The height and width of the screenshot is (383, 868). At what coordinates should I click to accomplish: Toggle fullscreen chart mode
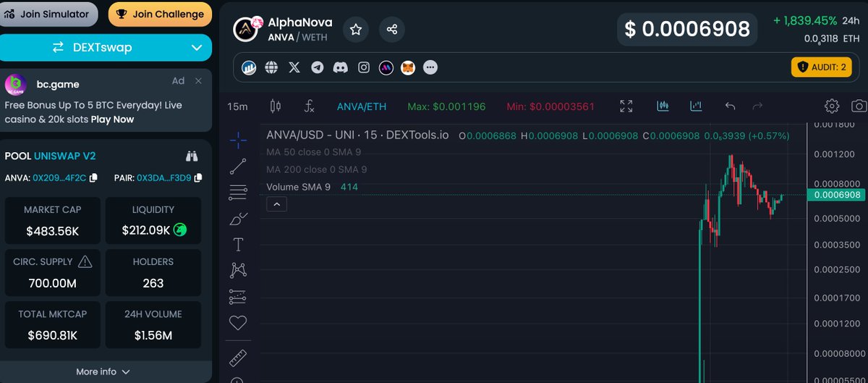pyautogui.click(x=626, y=106)
